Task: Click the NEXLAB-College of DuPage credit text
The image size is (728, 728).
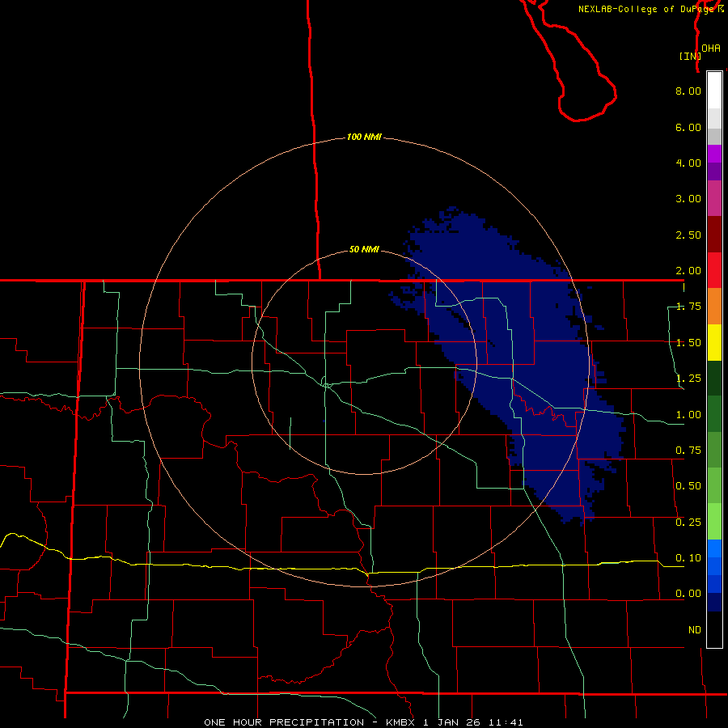Action: tap(650, 9)
